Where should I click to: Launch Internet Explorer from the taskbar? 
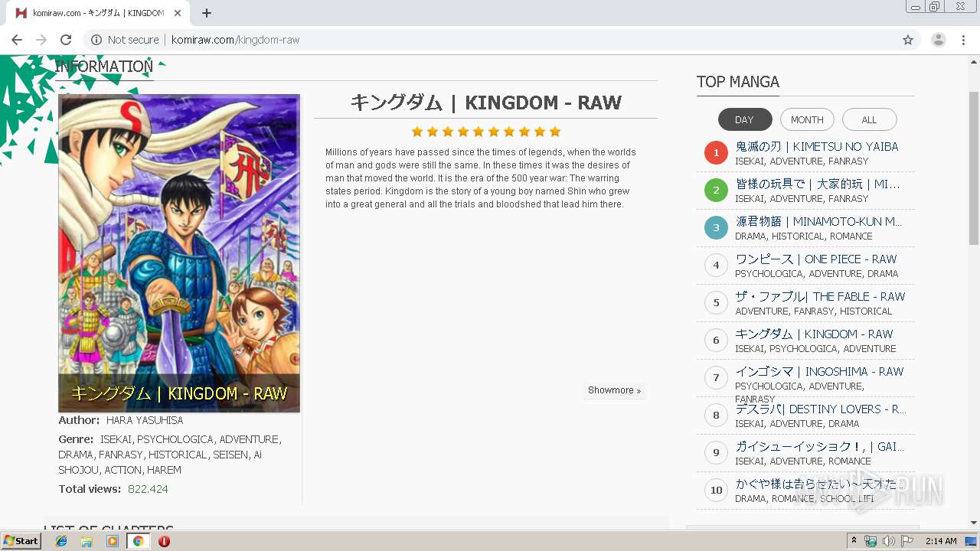[x=61, y=541]
